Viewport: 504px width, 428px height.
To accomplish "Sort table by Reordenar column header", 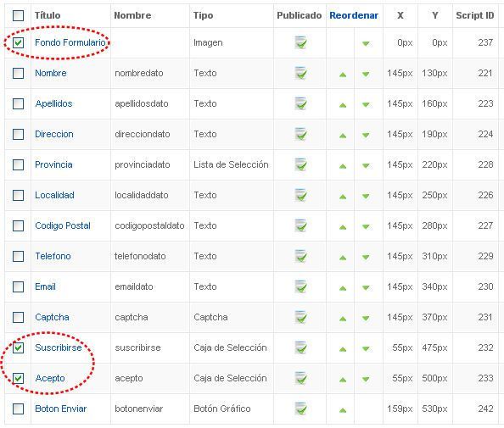I will click(354, 15).
